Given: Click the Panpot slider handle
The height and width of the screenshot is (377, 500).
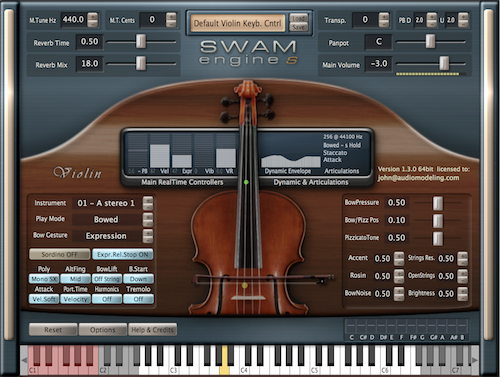Looking at the screenshot, I should [430, 41].
